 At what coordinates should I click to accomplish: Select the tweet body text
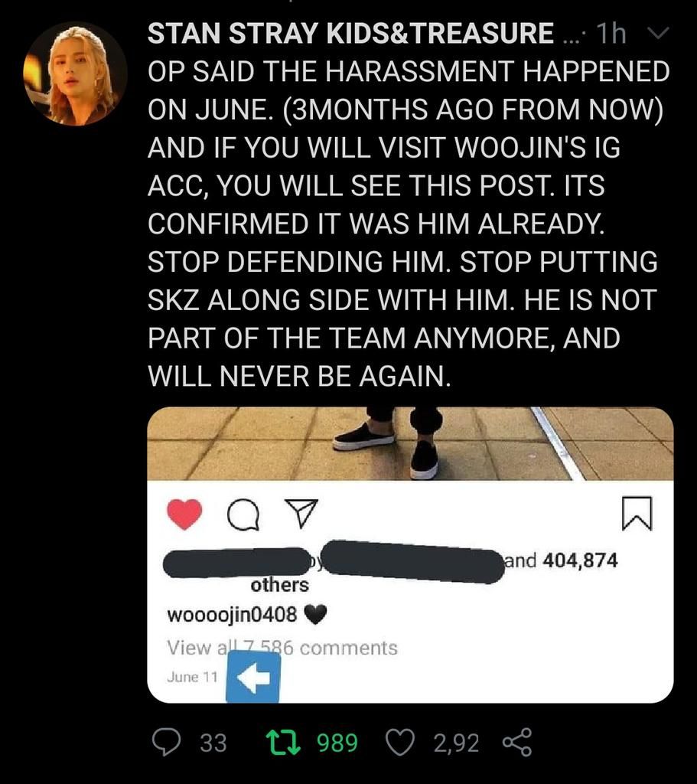(x=409, y=224)
